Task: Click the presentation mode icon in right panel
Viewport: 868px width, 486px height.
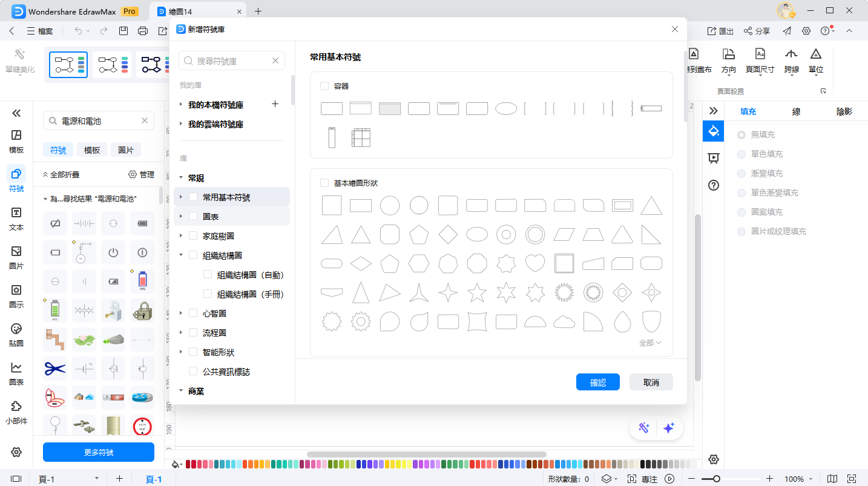Action: click(x=713, y=158)
